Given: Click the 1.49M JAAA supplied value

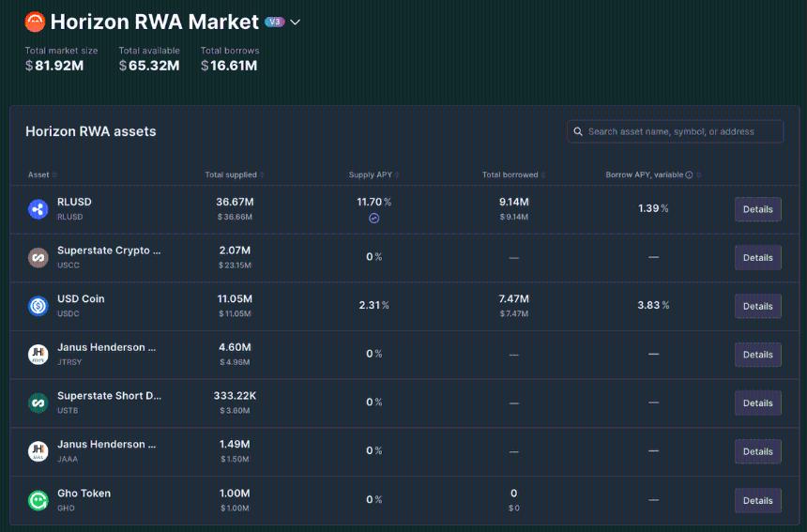Looking at the screenshot, I should click(235, 444).
